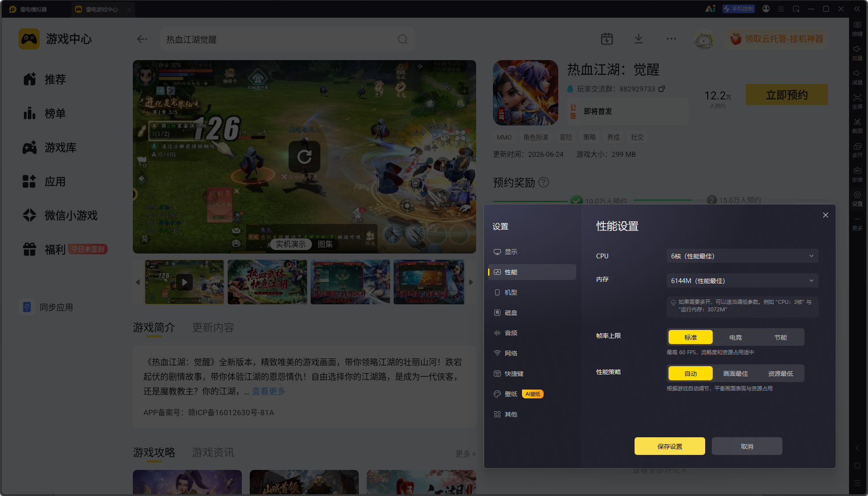Open the hamburger menu in title bar
The height and width of the screenshot is (496, 868).
[781, 9]
